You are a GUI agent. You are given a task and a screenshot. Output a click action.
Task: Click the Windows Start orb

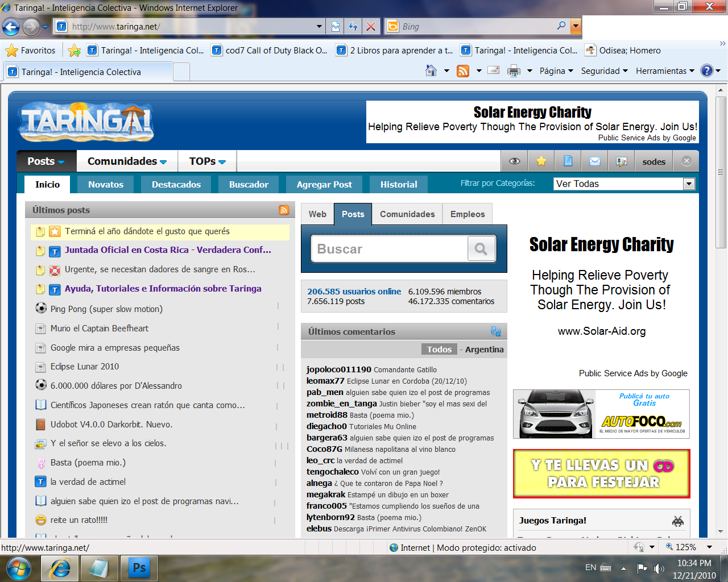[x=19, y=568]
